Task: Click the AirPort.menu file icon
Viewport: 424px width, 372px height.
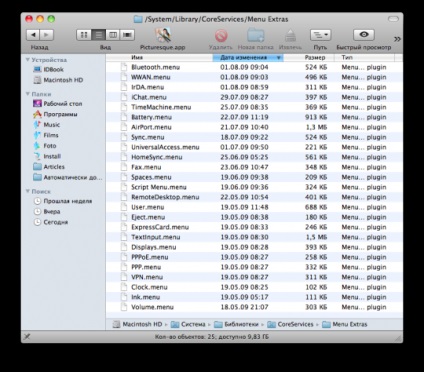Action: tap(124, 127)
